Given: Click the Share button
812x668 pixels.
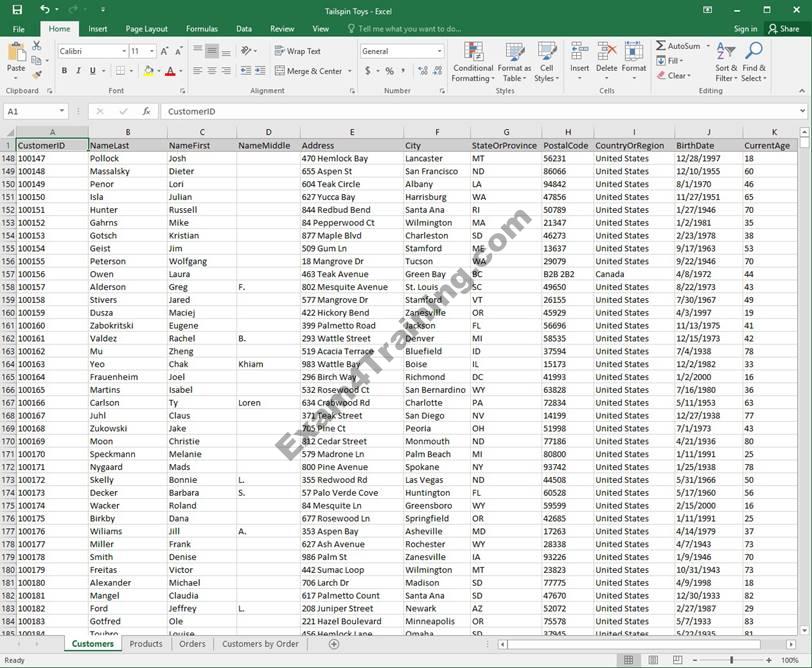Looking at the screenshot, I should 783,29.
